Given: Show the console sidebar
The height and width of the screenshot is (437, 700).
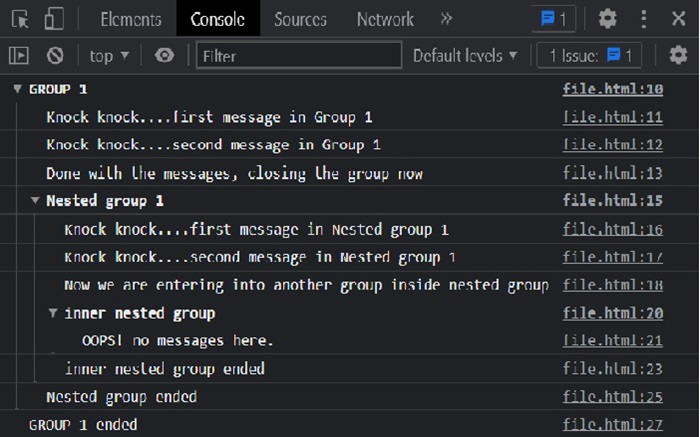Looking at the screenshot, I should (x=19, y=56).
